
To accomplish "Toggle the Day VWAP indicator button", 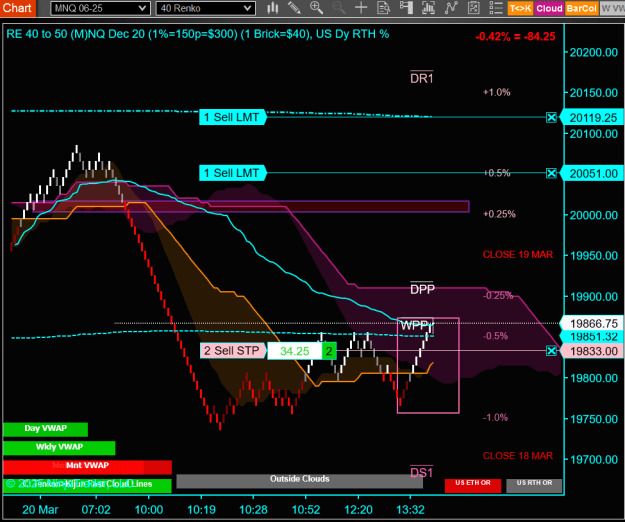I will coord(45,429).
